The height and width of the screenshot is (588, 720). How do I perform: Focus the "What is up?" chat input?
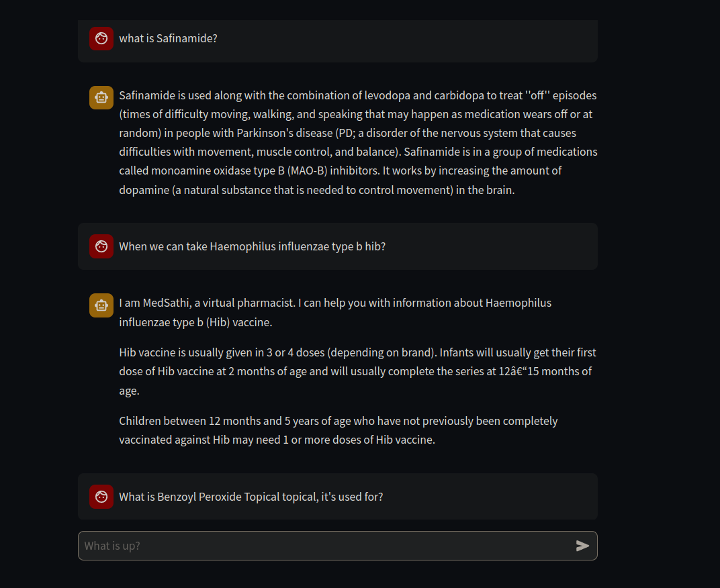tap(326, 546)
